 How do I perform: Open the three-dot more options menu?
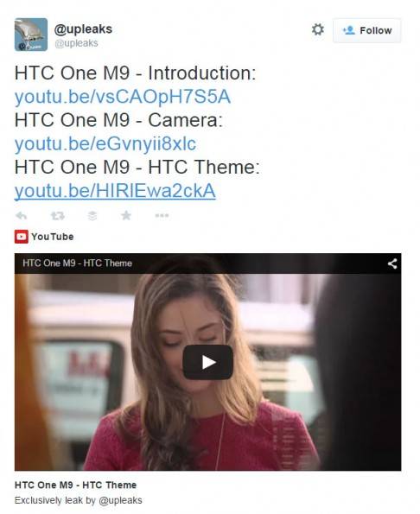pos(162,215)
